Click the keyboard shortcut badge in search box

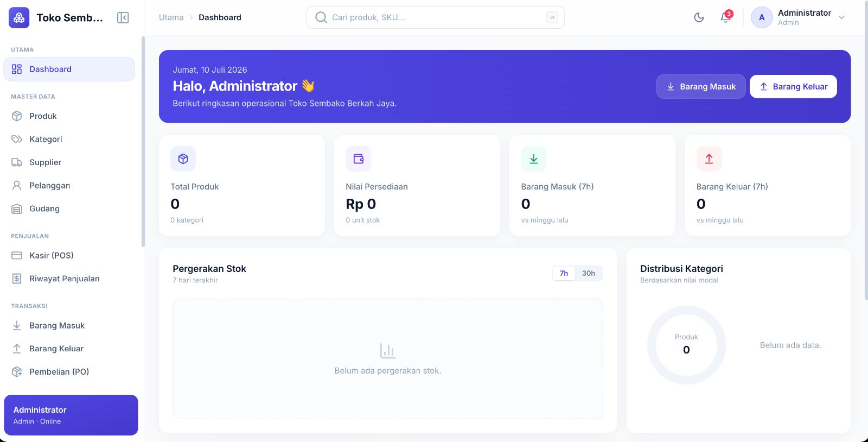[552, 17]
